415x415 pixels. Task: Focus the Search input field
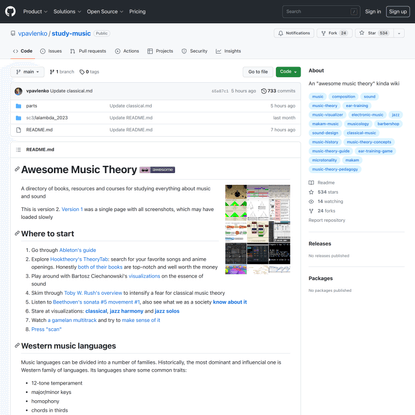(321, 11)
